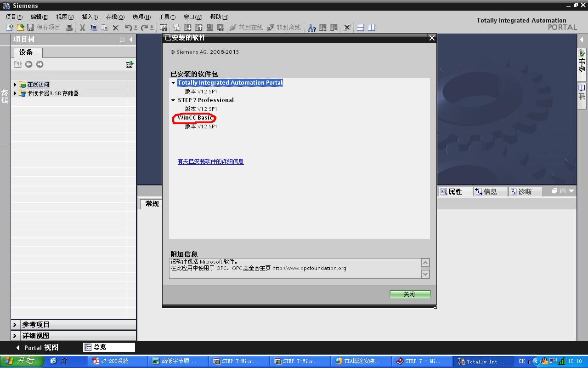Viewport: 588px width, 368px height.
Task: Click the cut scissors icon
Action: (82, 28)
